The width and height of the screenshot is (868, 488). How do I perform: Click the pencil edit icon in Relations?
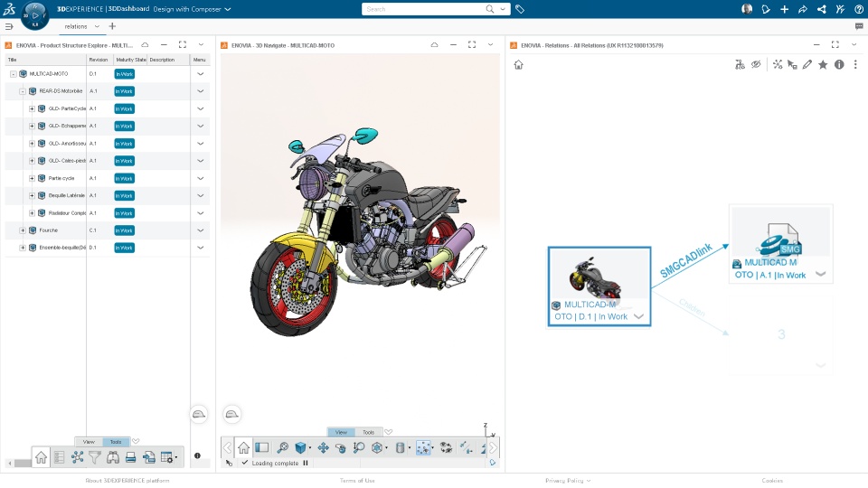point(807,65)
